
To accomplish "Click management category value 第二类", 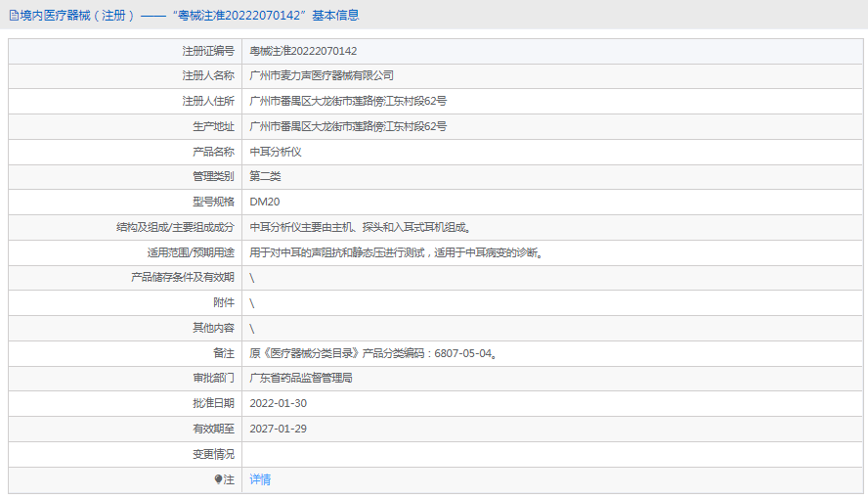I will coord(265,177).
